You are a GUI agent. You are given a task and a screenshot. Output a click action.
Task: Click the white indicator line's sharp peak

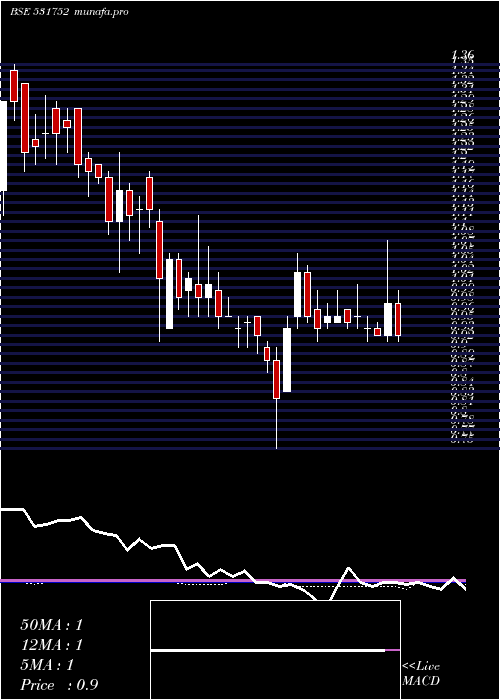point(349,568)
